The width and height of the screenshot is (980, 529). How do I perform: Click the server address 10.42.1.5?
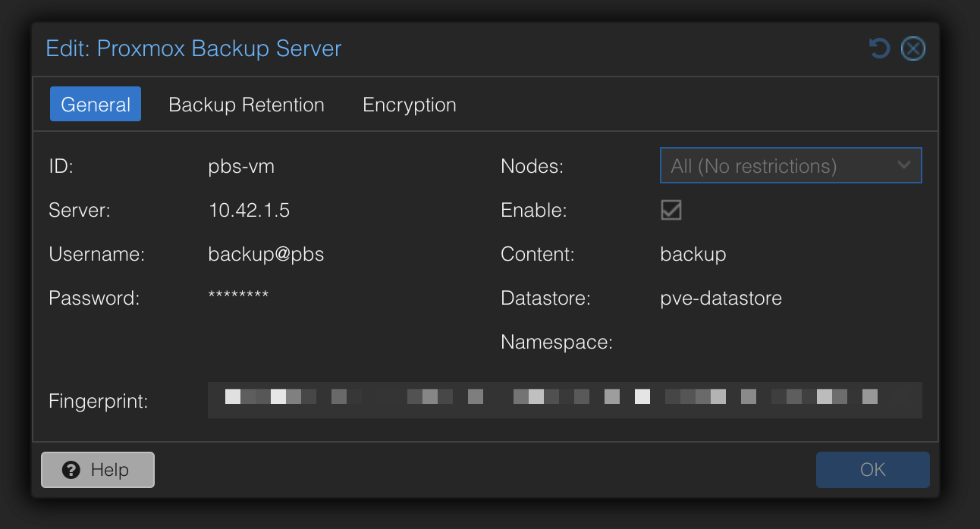249,210
